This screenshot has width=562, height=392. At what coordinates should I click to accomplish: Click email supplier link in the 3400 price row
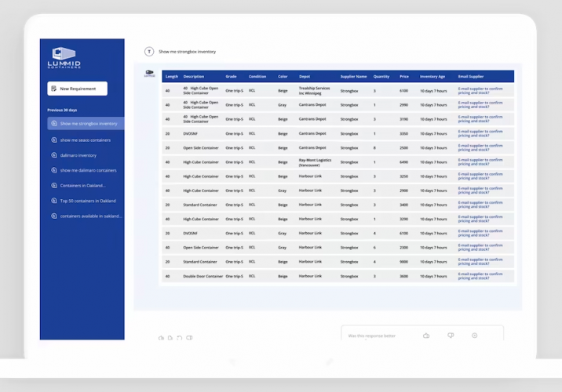click(x=480, y=205)
